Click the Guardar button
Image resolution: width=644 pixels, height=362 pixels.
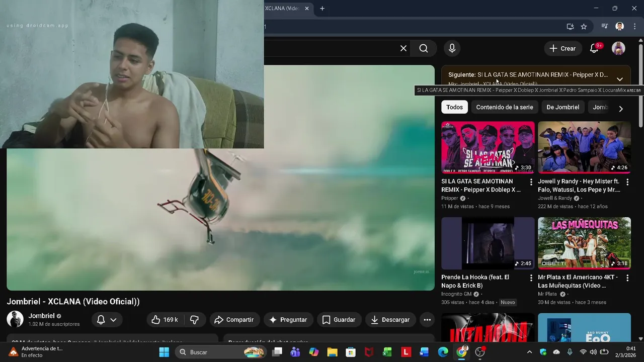339,320
